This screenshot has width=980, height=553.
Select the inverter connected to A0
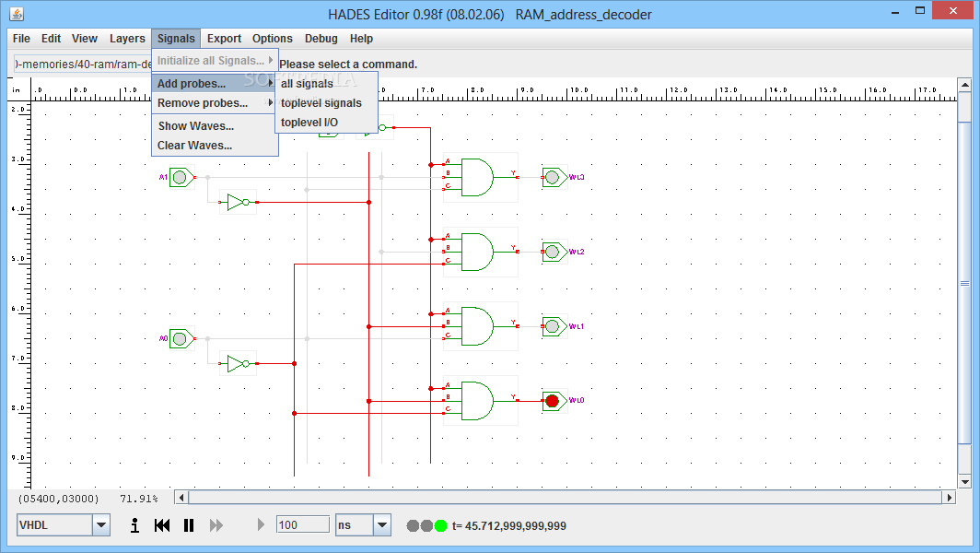tap(238, 363)
